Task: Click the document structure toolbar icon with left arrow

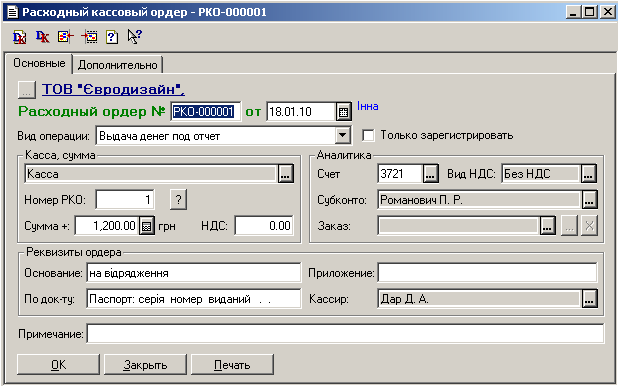Action: tap(66, 37)
